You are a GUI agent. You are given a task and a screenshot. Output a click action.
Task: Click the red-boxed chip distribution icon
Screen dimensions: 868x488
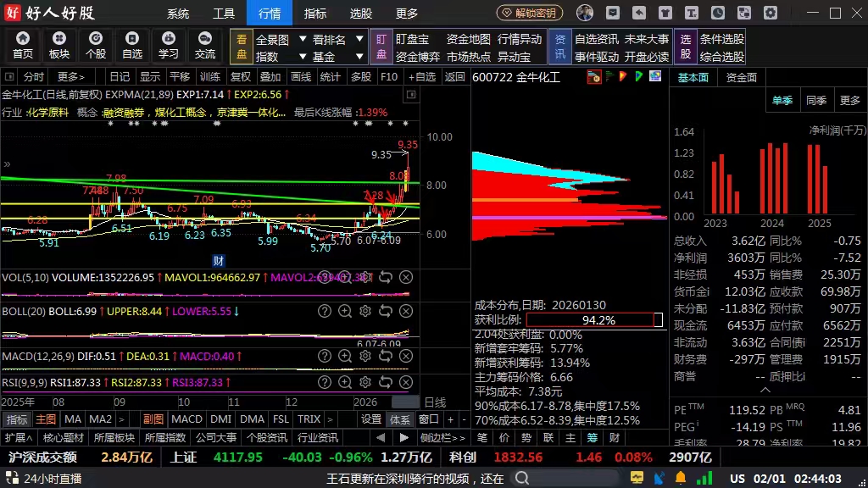594,77
